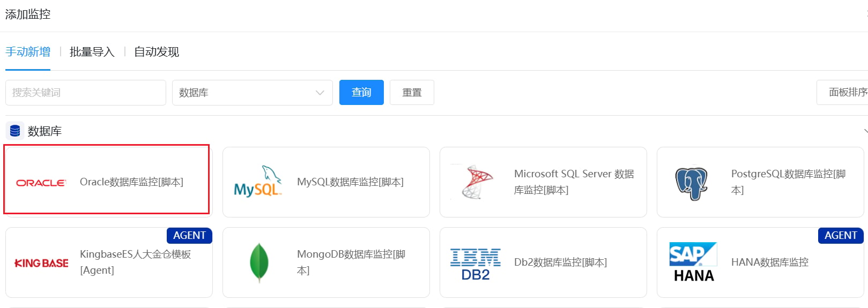Click the 添加监控 dialog title
Viewport: 868px width, 308px height.
pyautogui.click(x=28, y=14)
